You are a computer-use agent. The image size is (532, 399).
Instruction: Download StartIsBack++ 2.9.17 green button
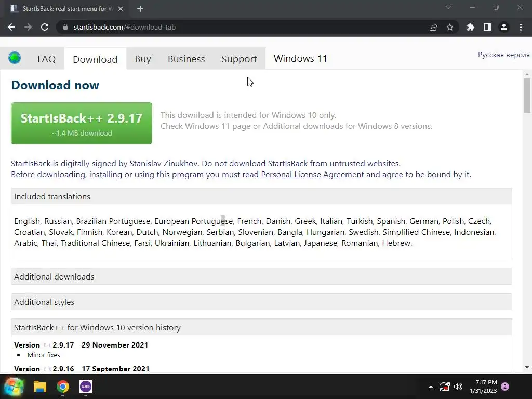(x=82, y=124)
